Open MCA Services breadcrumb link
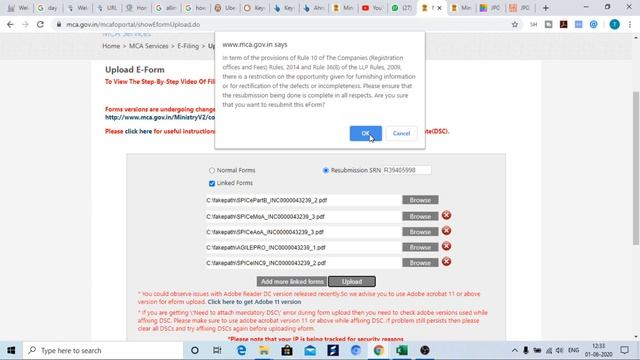This screenshot has height=360, width=640. coord(149,46)
